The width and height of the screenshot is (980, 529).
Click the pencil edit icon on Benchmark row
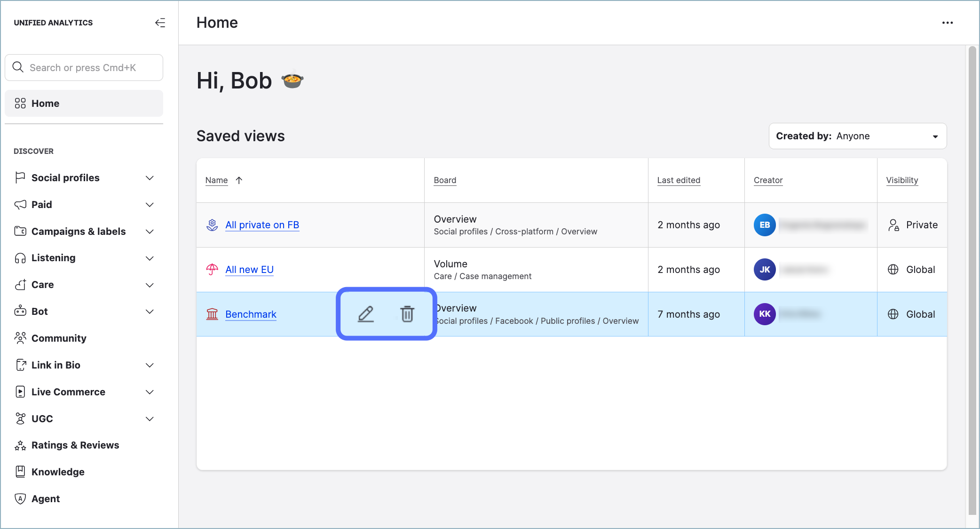click(366, 314)
